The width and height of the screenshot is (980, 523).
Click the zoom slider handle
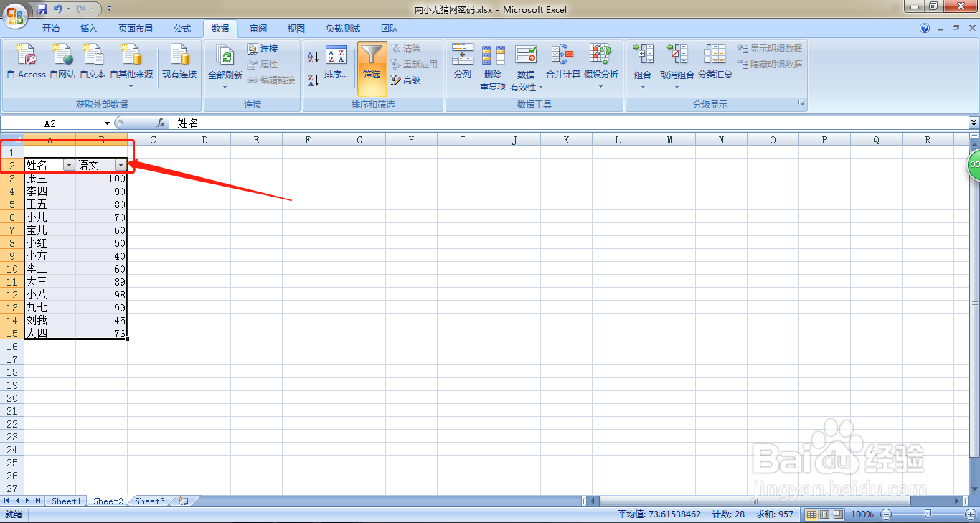pos(928,514)
